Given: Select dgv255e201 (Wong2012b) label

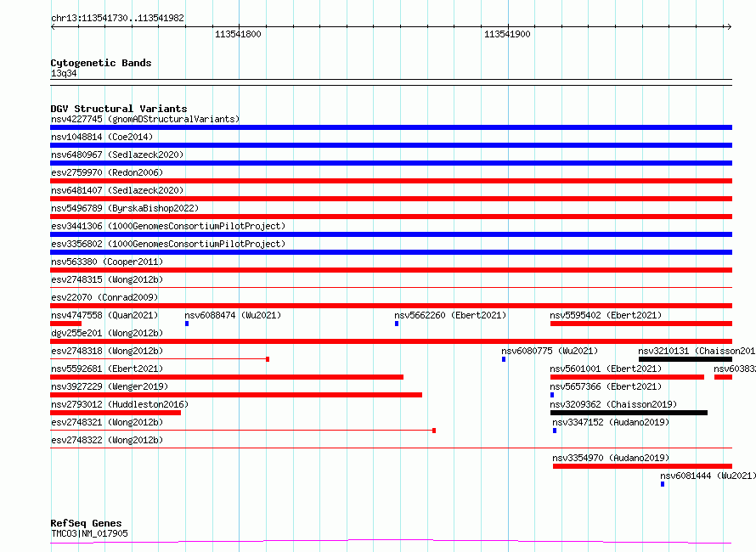Looking at the screenshot, I should [107, 333].
